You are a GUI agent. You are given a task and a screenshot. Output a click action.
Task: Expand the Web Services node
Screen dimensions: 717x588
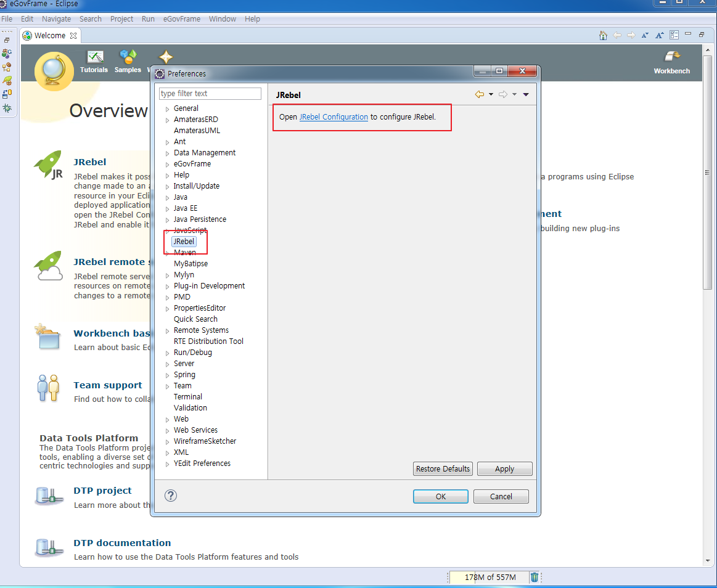tap(167, 431)
